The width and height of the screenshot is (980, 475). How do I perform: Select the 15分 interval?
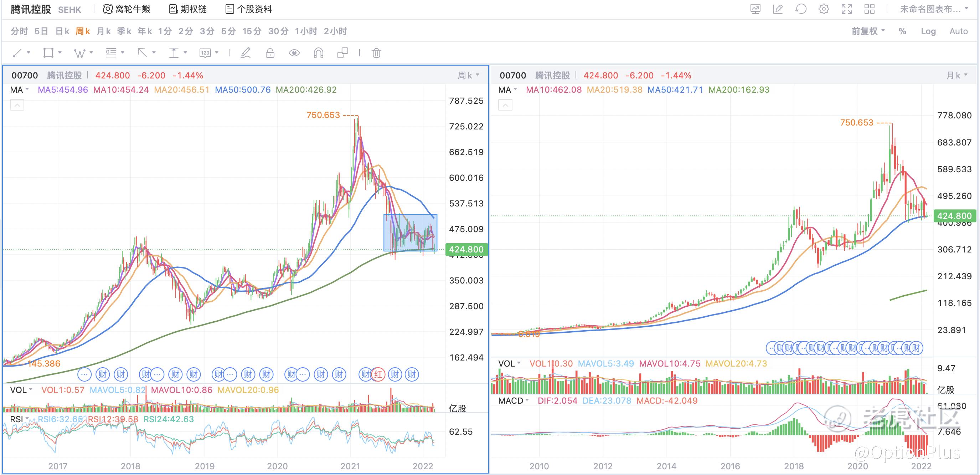(x=252, y=31)
